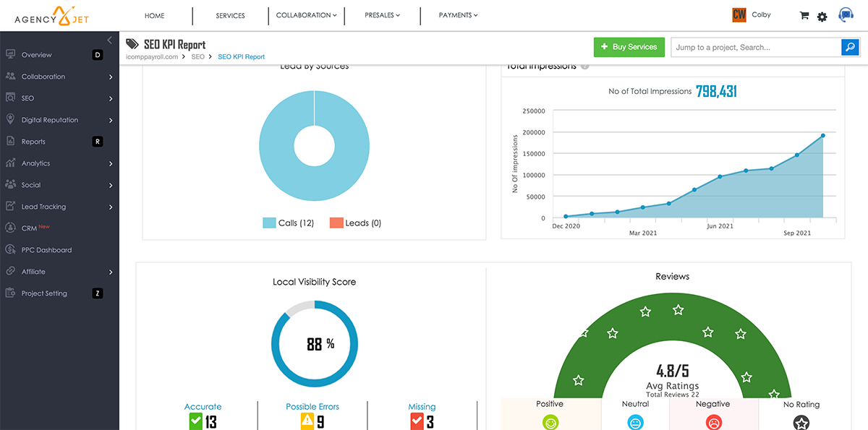Viewport: 868px width, 430px height.
Task: Click the Neutral face icon
Action: click(x=635, y=422)
